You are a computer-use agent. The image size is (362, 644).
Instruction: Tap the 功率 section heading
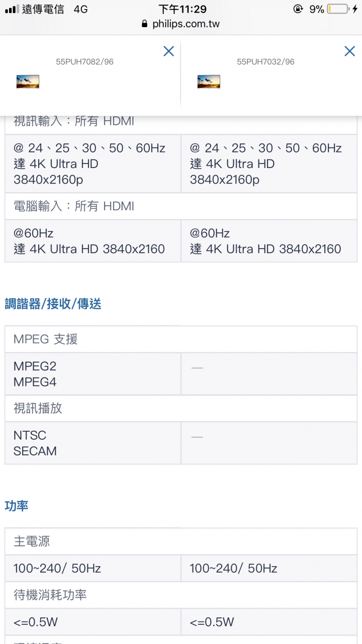[17, 506]
